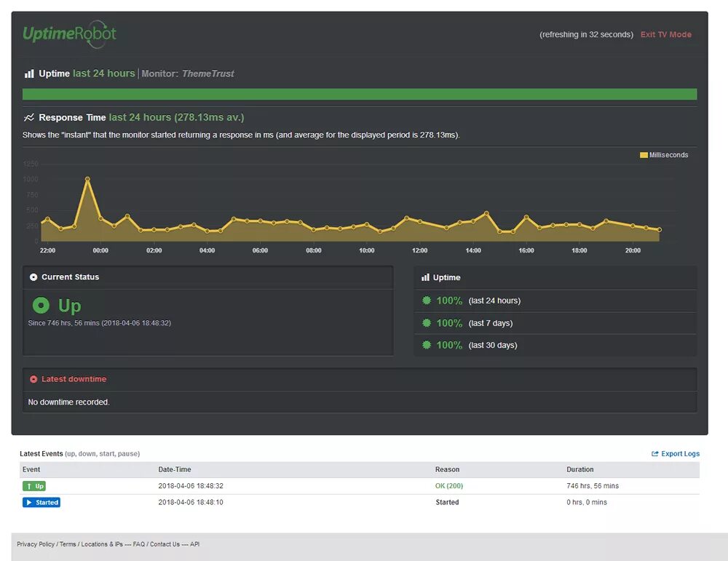Click the response time peak data point

(x=87, y=179)
